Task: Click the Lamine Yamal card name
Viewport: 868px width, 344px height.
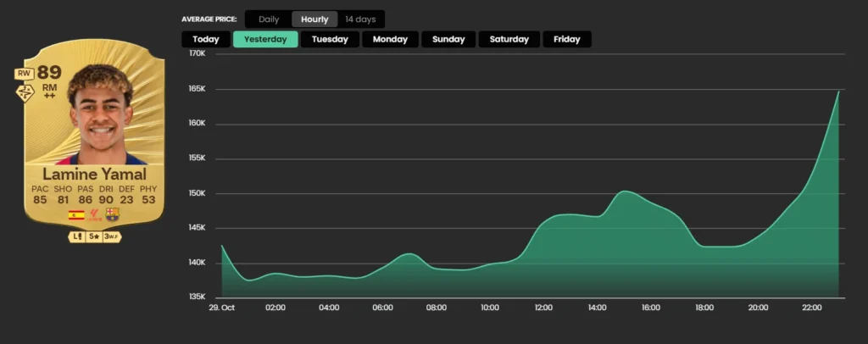Action: (x=95, y=175)
